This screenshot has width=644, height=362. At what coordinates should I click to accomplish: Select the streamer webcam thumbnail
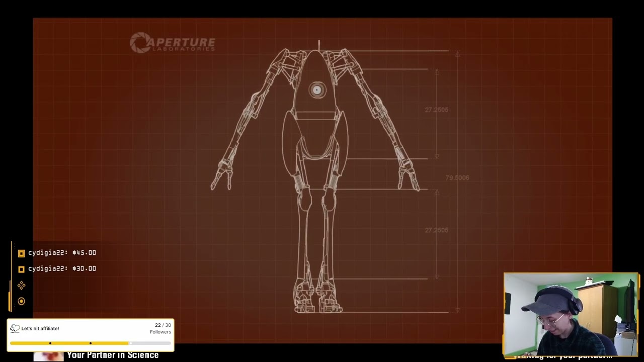[571, 315]
